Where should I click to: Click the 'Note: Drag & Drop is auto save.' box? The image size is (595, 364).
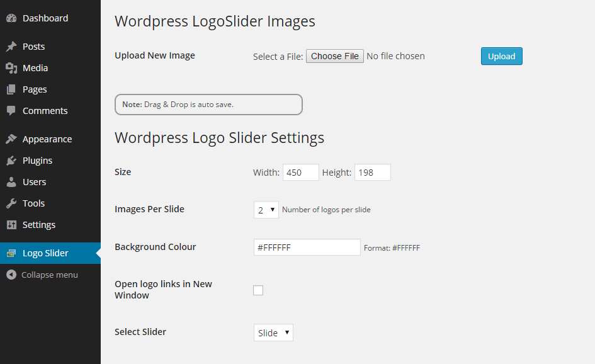tap(208, 105)
